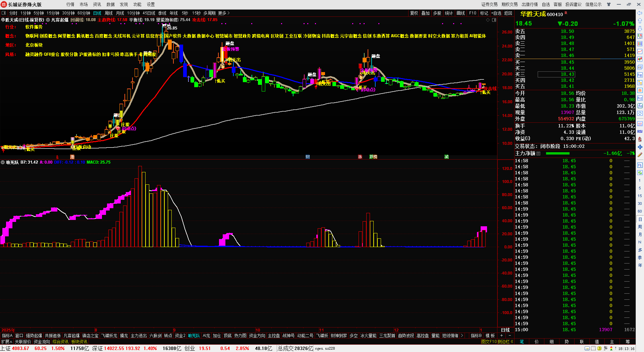Toggle the 多股 multi-stock view

(x=437, y=13)
